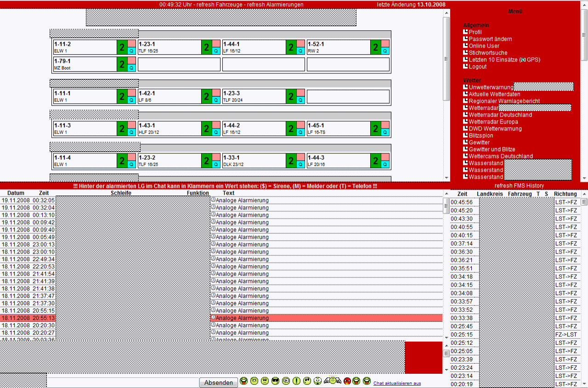Insert the shocked open-mouth emoticon

point(318,381)
